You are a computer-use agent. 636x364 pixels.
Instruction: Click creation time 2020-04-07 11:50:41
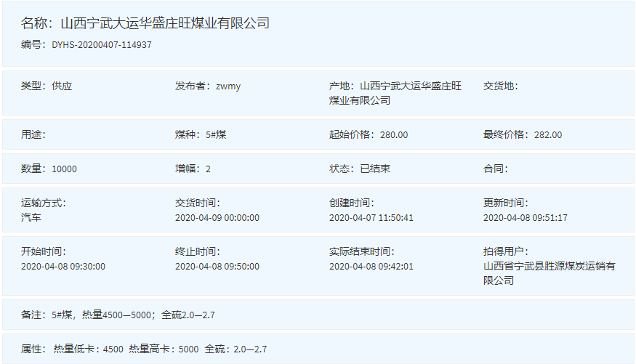[x=371, y=218]
